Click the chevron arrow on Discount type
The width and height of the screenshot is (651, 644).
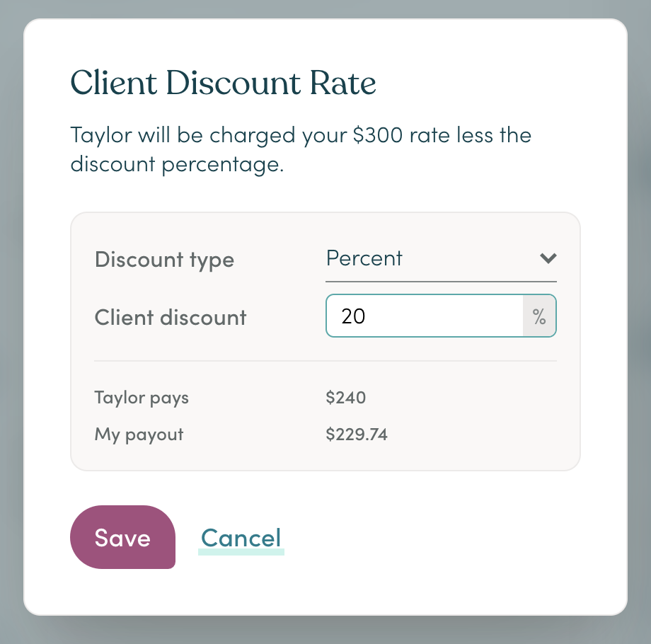coord(548,259)
